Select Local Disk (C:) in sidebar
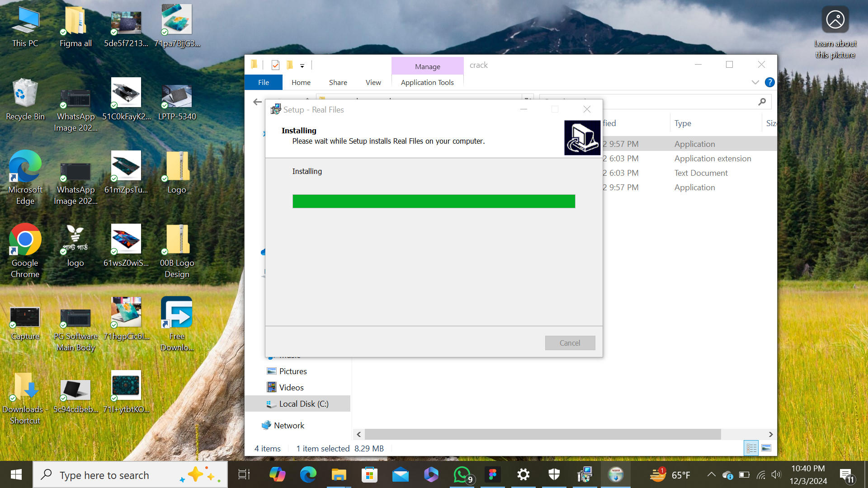The image size is (868, 488). click(x=303, y=404)
